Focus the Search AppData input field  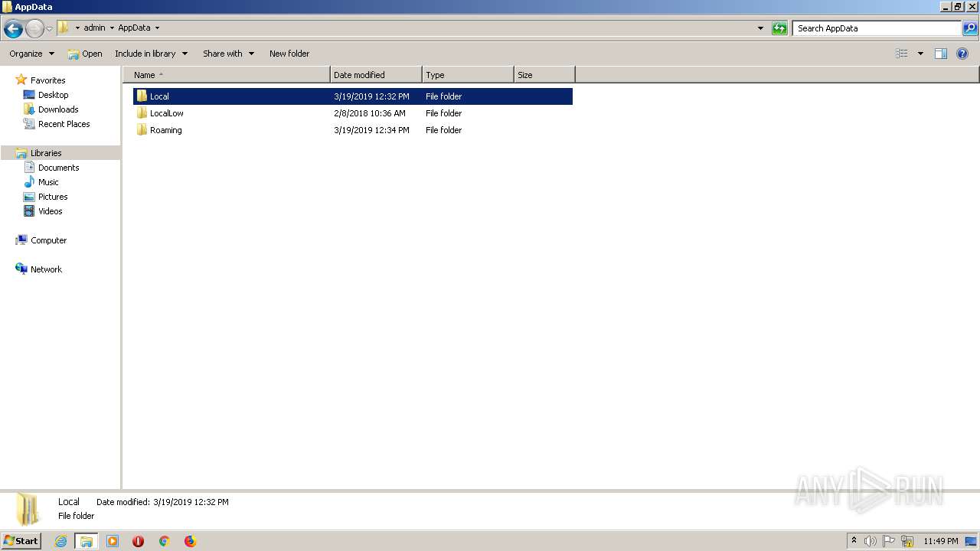tap(877, 28)
